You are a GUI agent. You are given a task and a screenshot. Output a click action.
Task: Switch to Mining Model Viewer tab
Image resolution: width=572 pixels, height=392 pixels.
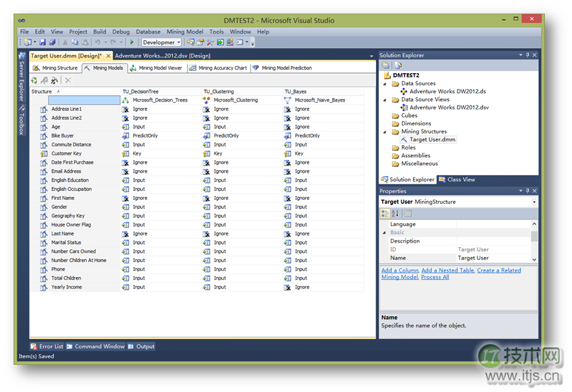[x=156, y=68]
